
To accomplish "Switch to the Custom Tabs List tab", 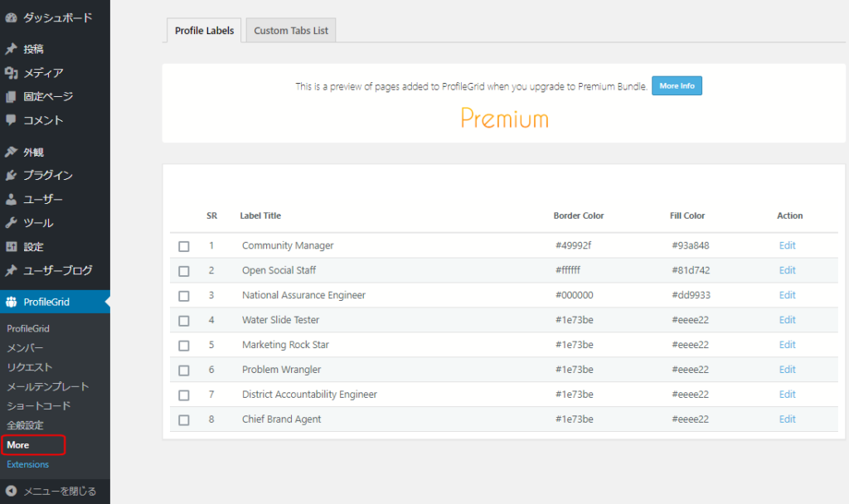I will point(290,31).
